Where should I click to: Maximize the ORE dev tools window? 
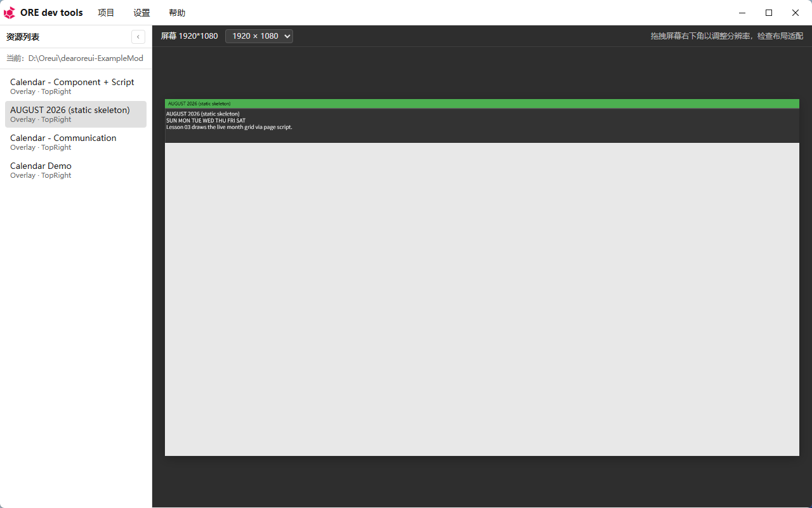769,13
